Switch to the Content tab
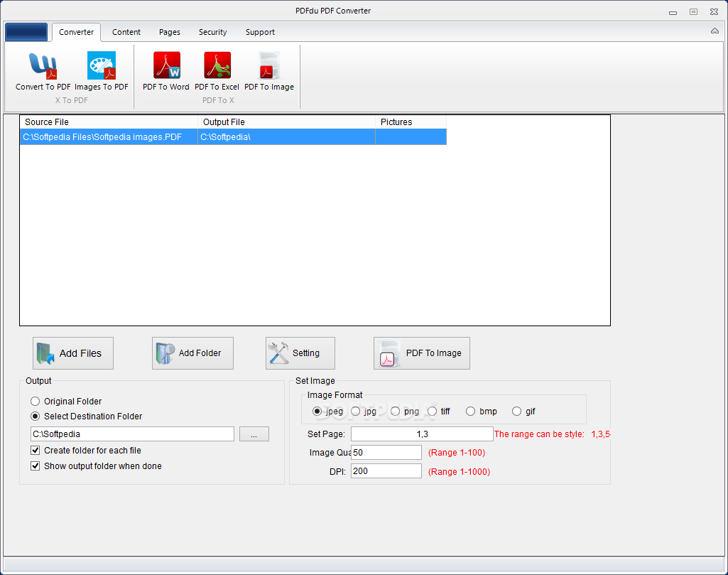The height and width of the screenshot is (575, 728). pyautogui.click(x=126, y=32)
